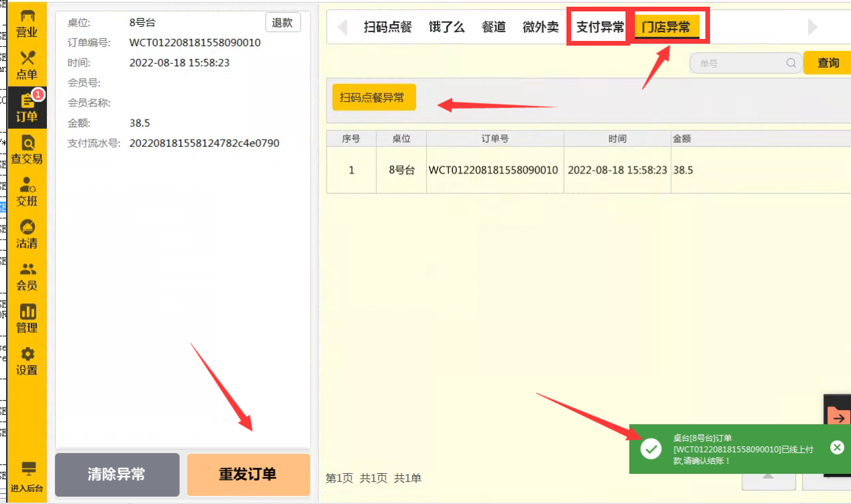Viewport: 851px width, 504px height.
Task: Open the 管理 management icon
Action: tap(27, 319)
